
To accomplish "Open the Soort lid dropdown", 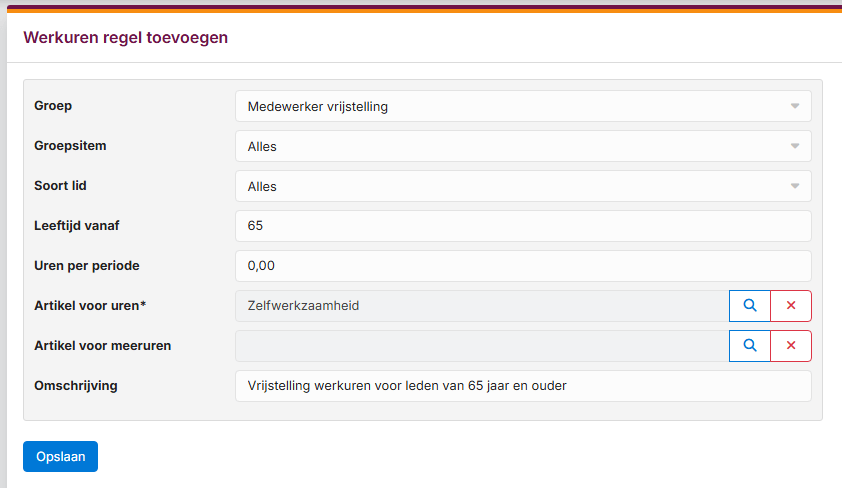I will click(x=523, y=186).
